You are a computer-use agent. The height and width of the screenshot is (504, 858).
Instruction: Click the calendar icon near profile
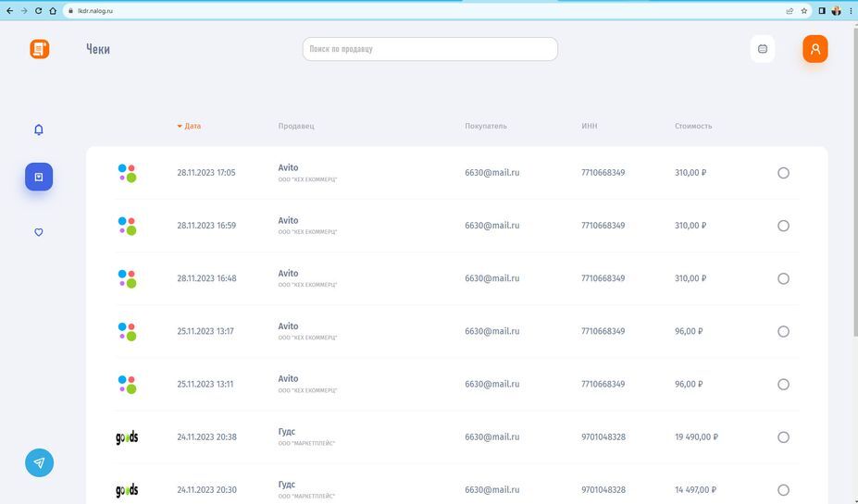pyautogui.click(x=763, y=49)
